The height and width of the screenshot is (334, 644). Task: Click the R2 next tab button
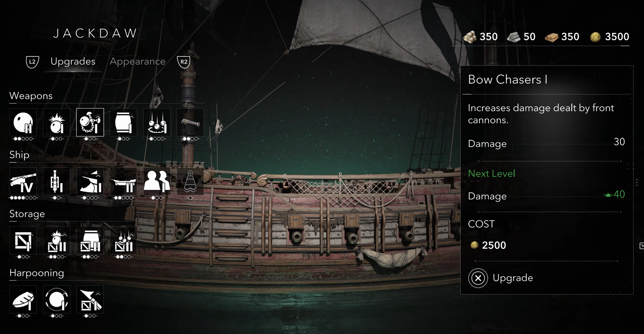pos(184,62)
